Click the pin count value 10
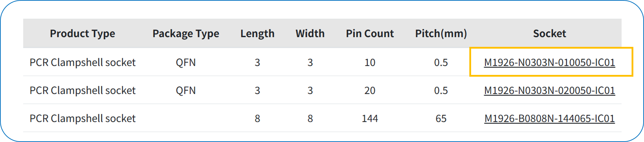 [x=370, y=62]
